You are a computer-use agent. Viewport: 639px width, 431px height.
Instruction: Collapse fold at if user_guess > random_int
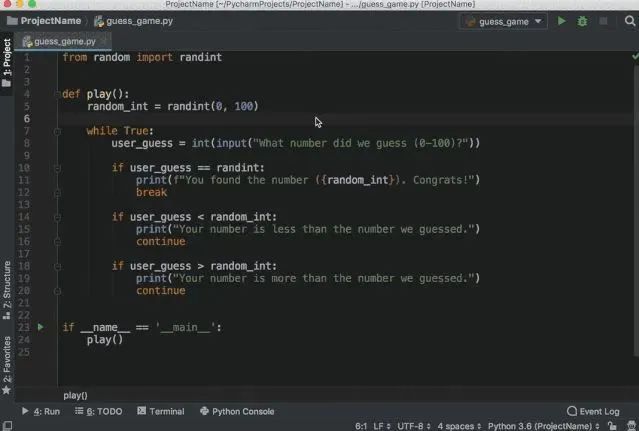click(x=57, y=266)
